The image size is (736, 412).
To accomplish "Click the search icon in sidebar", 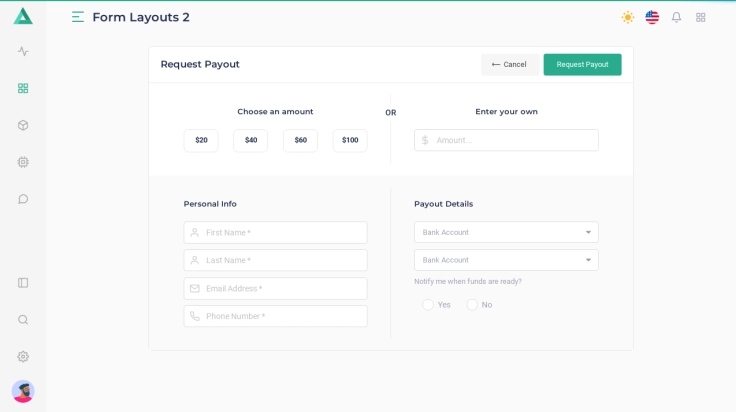I will click(23, 320).
